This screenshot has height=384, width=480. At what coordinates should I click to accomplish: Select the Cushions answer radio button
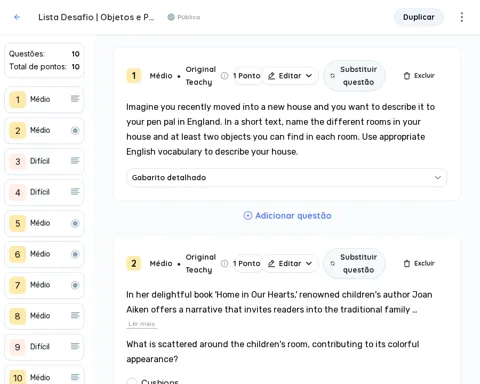[x=132, y=381]
